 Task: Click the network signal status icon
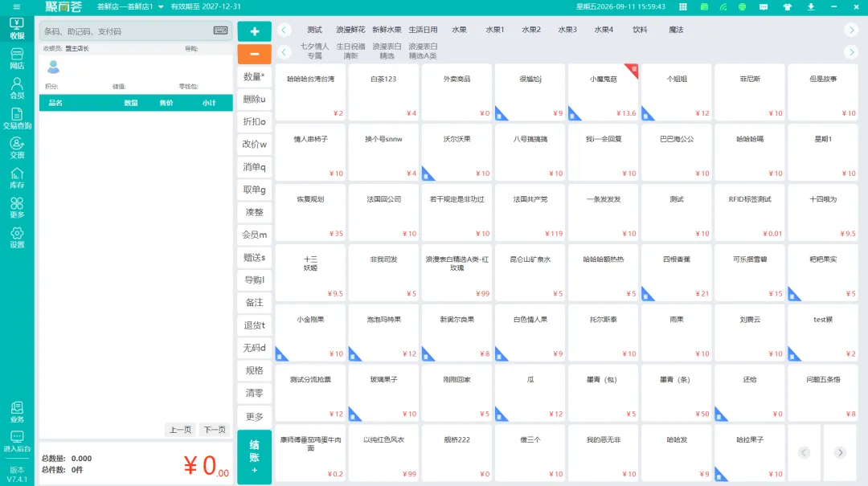(x=723, y=6)
